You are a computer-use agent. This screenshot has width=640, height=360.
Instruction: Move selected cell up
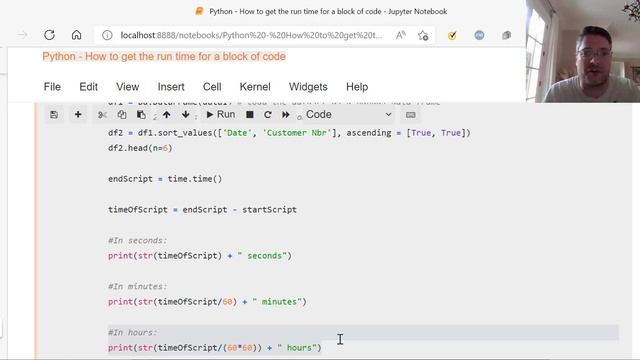coord(167,115)
